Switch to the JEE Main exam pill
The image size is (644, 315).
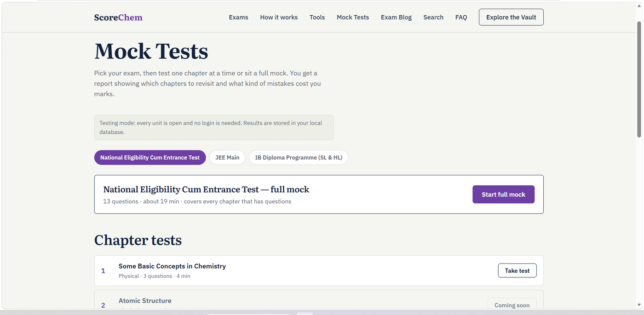pyautogui.click(x=227, y=157)
